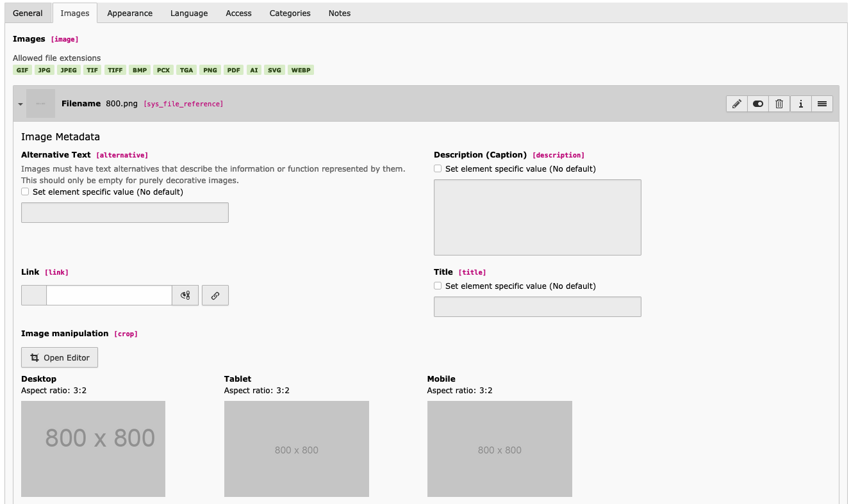Click the Open Editor button
Viewport: 851px width, 504px height.
point(60,357)
